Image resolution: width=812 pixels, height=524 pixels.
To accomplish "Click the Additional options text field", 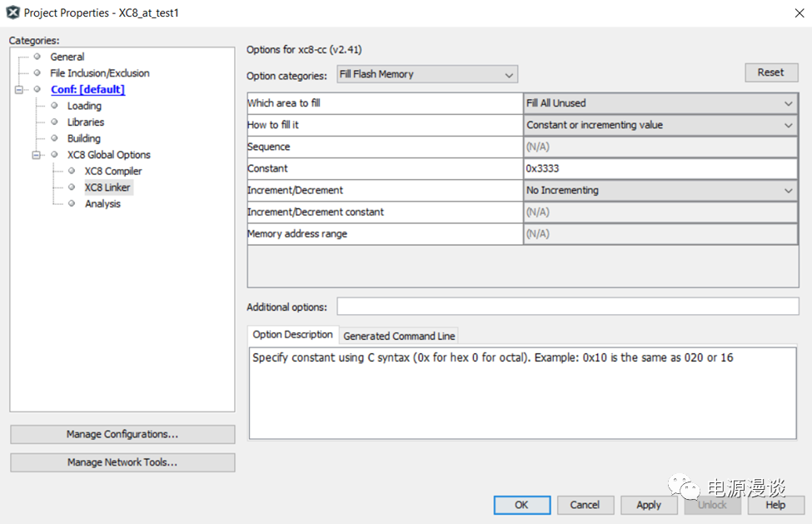I will pyautogui.click(x=567, y=307).
